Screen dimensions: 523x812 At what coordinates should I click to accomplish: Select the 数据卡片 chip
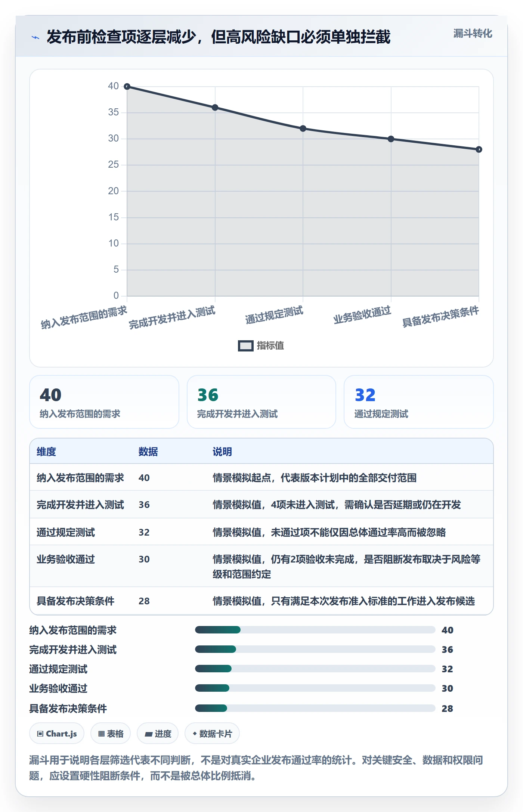pos(212,734)
